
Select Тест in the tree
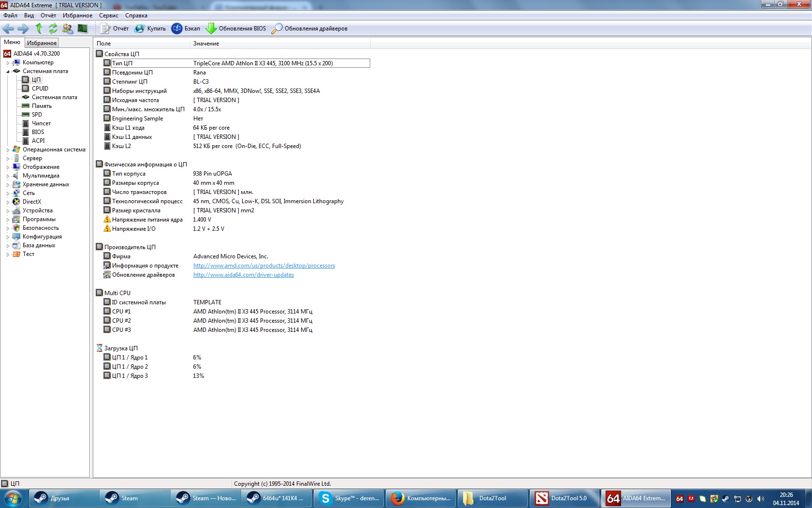28,254
